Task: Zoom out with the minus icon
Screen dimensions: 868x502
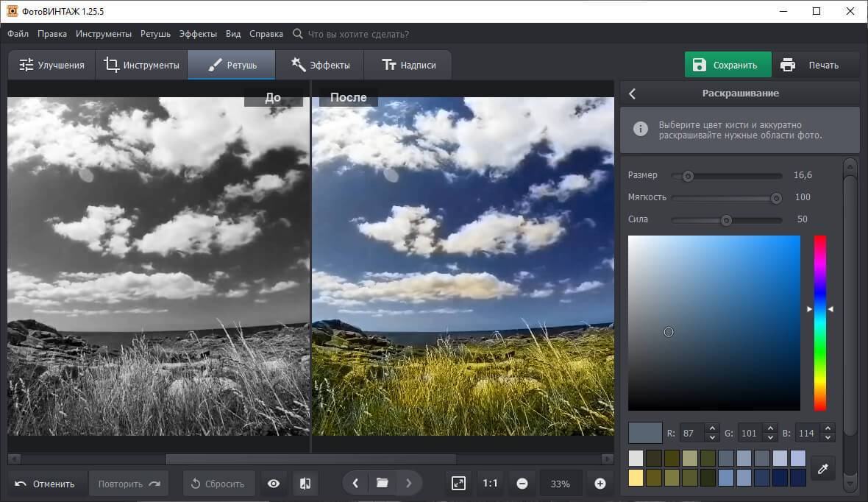Action: 522,484
